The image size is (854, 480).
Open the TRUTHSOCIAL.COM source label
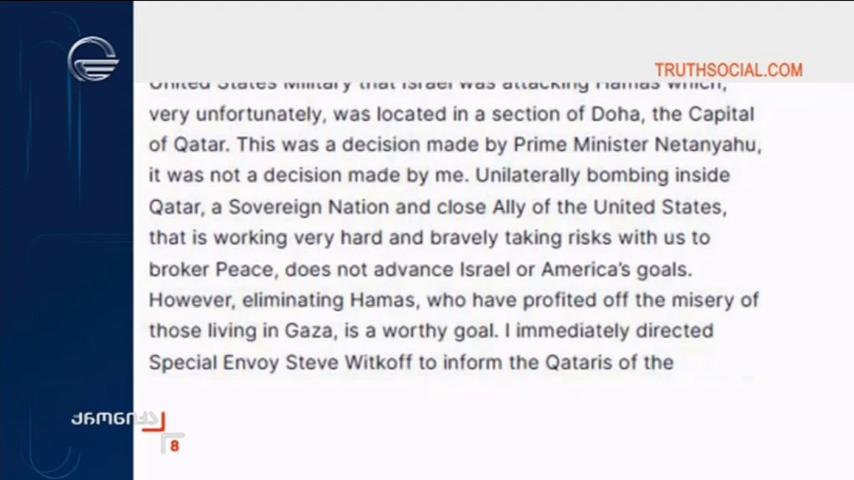(x=728, y=70)
